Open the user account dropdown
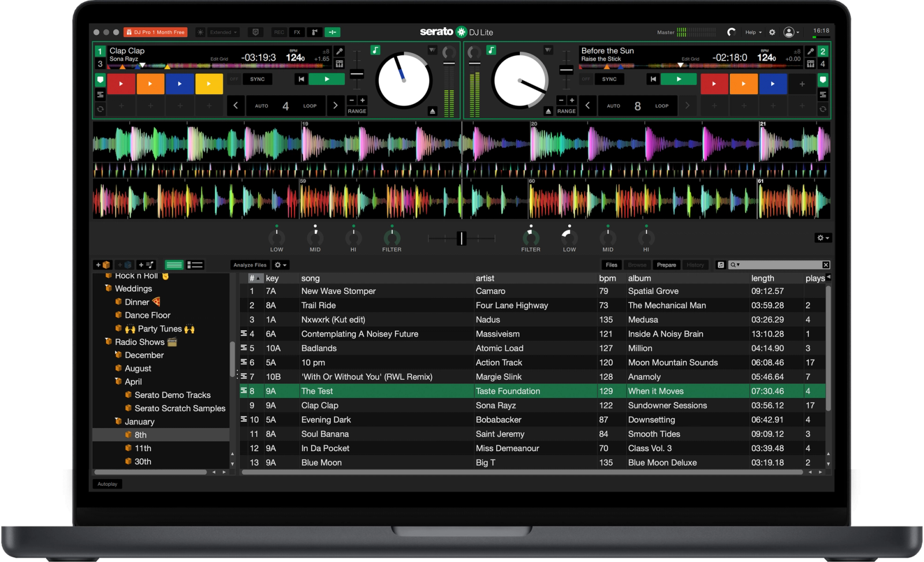 tap(791, 32)
